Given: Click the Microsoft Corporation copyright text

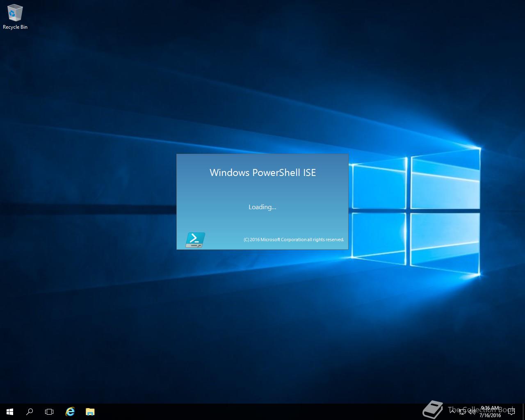Looking at the screenshot, I should tap(294, 240).
